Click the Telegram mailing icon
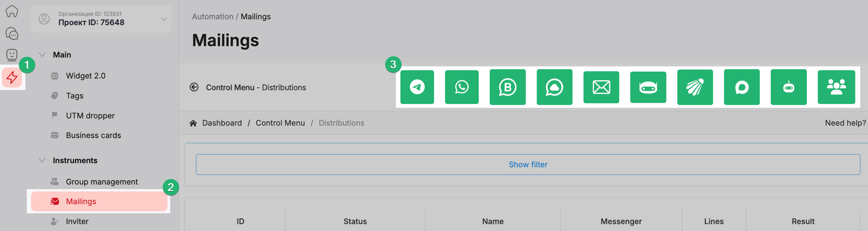This screenshot has width=868, height=231. pyautogui.click(x=417, y=87)
